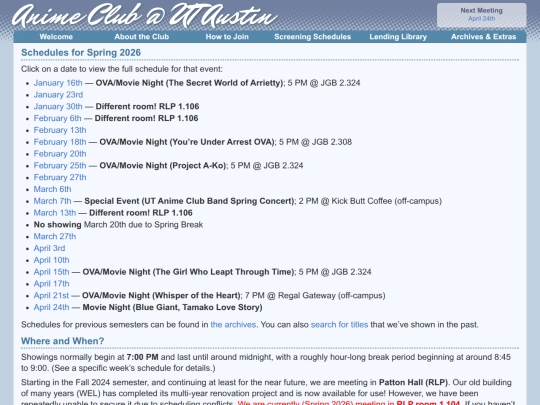Click 'Regal Gateway (off-campus)' text
Viewport: 540px width, 405px height.
pos(332,295)
